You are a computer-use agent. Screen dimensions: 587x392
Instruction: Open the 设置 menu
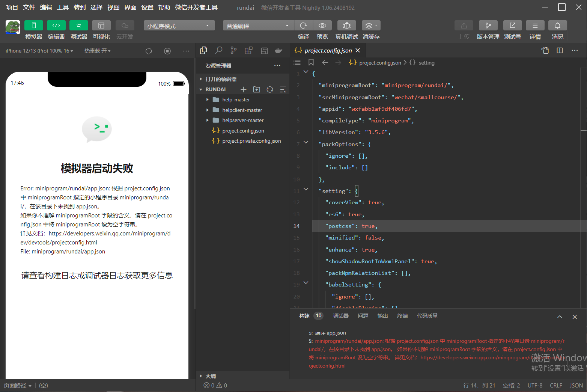(x=147, y=8)
